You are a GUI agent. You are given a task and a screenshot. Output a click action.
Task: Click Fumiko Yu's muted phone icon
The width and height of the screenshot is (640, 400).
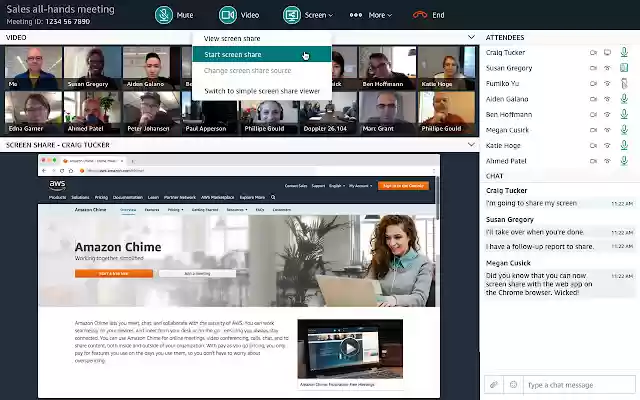(624, 83)
